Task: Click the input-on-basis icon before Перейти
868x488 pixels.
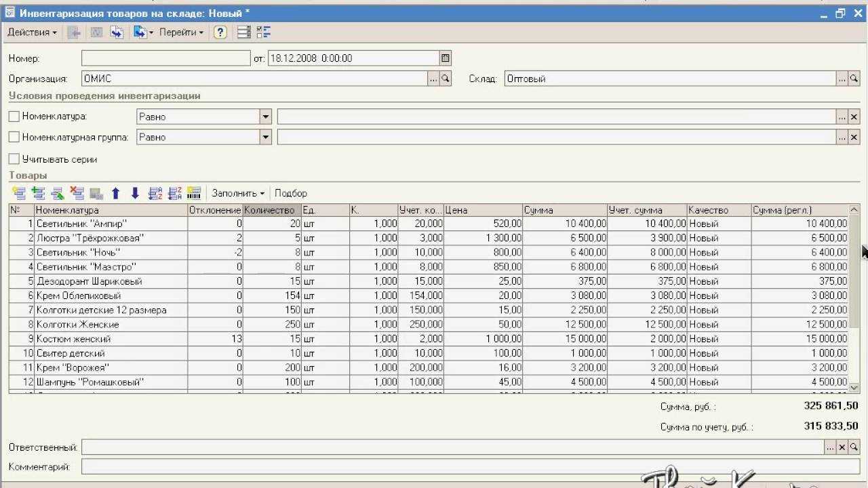Action: 140,32
